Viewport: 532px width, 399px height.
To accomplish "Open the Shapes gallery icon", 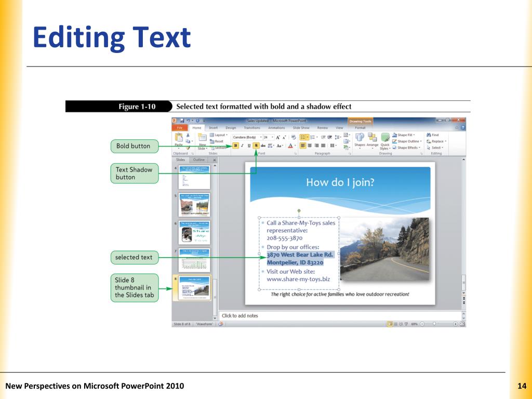I will 360,137.
